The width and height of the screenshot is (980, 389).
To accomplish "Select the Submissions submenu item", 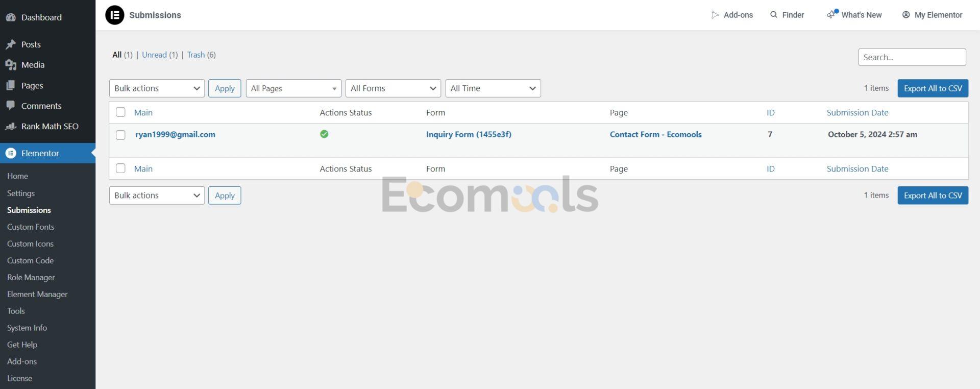I will pos(29,210).
